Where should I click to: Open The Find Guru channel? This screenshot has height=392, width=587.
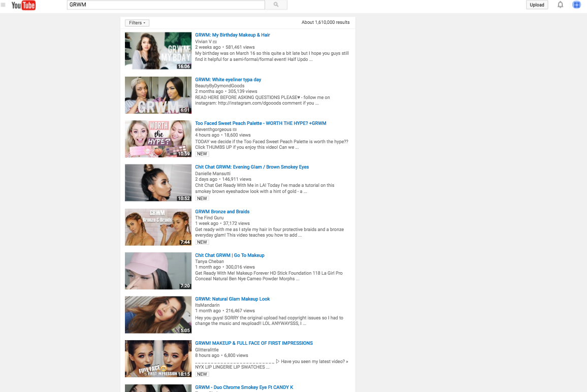point(209,217)
